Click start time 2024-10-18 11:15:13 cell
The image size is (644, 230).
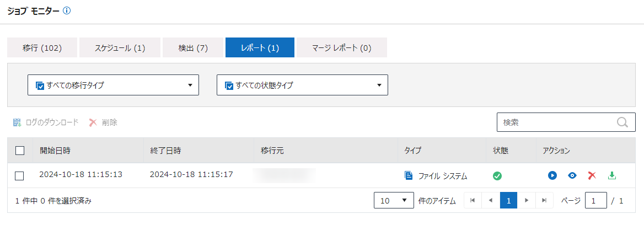pyautogui.click(x=81, y=174)
